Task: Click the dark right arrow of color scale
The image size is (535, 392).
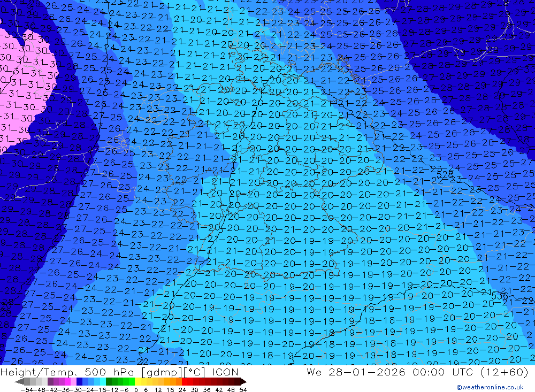Action: (243, 382)
